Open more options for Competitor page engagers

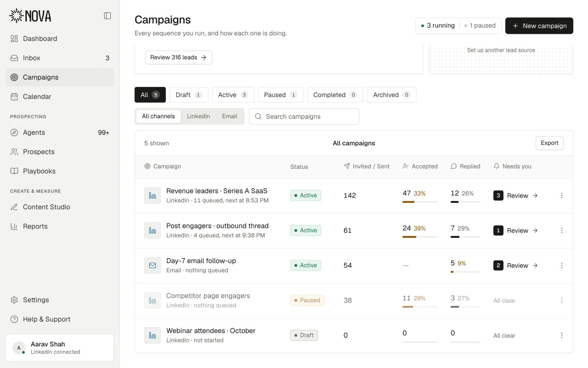coord(562,300)
